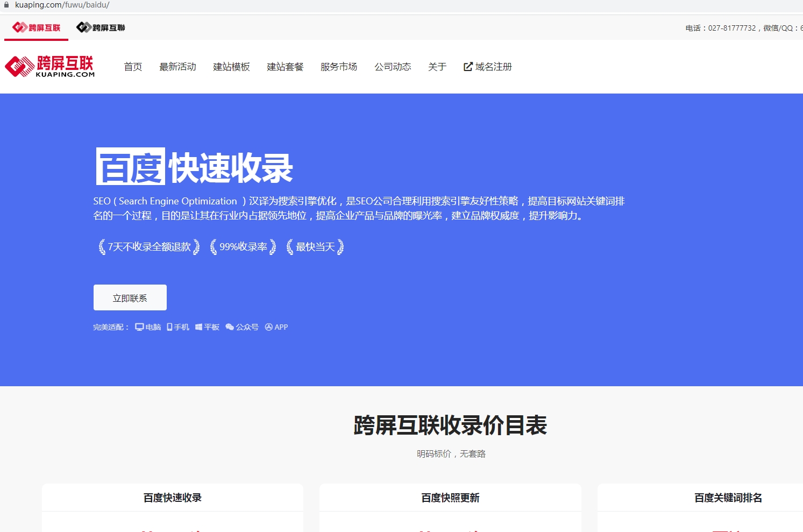The image size is (803, 532).
Task: Click the 明码标价，无套路 subtitle
Action: [x=451, y=454]
